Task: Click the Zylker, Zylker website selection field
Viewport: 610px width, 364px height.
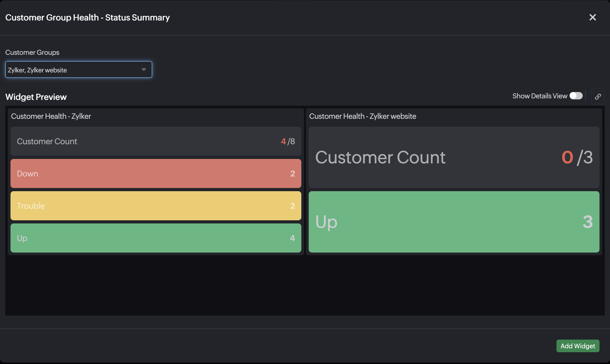Action: click(78, 69)
